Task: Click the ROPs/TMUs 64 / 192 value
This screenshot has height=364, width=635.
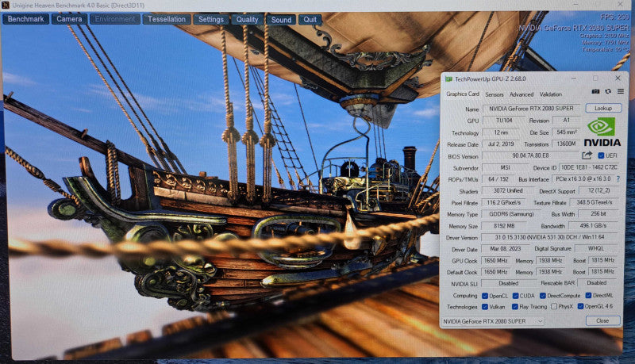Action: [498, 179]
